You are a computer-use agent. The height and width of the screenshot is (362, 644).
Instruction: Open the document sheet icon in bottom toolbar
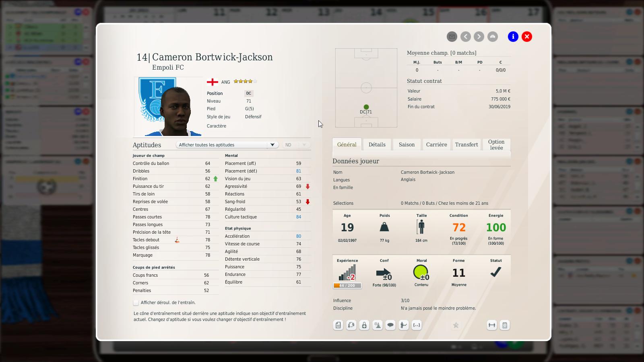[x=338, y=325]
